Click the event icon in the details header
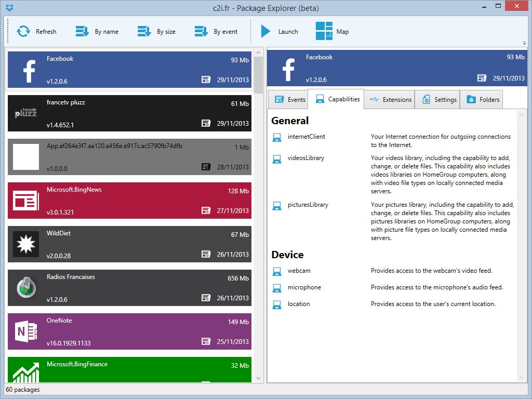The image size is (532, 399). (x=482, y=78)
